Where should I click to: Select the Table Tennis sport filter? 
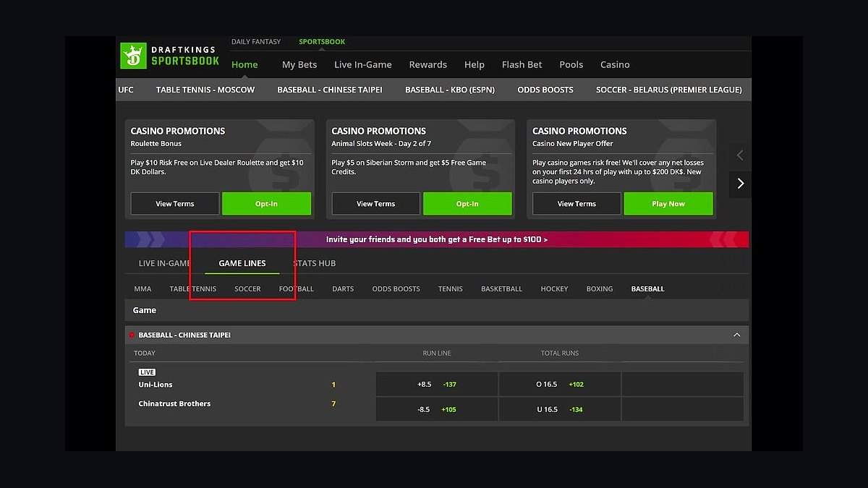(x=193, y=288)
